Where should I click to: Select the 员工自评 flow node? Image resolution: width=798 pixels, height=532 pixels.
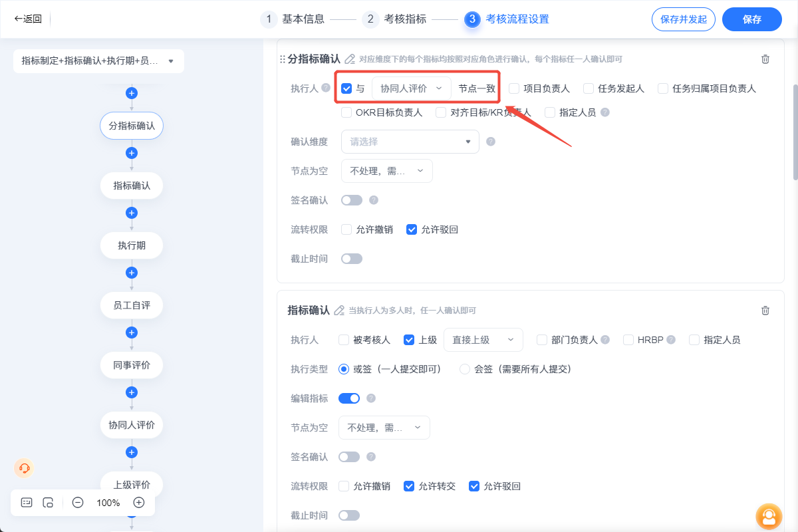[x=132, y=305]
